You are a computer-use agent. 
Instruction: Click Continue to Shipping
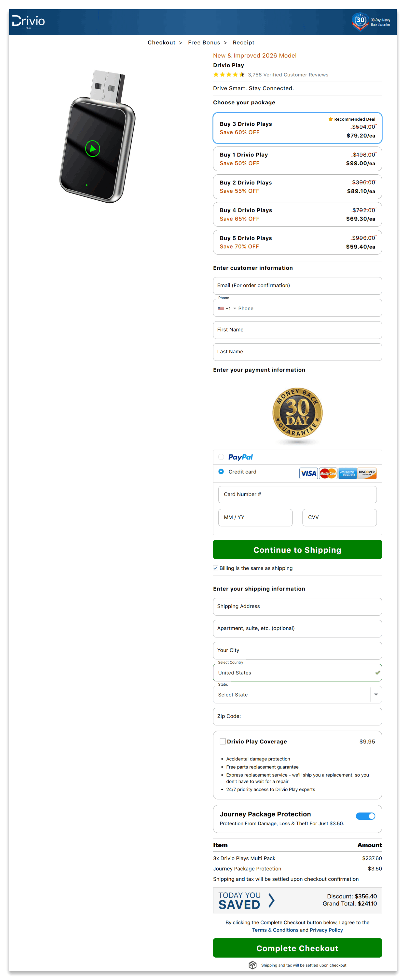297,550
